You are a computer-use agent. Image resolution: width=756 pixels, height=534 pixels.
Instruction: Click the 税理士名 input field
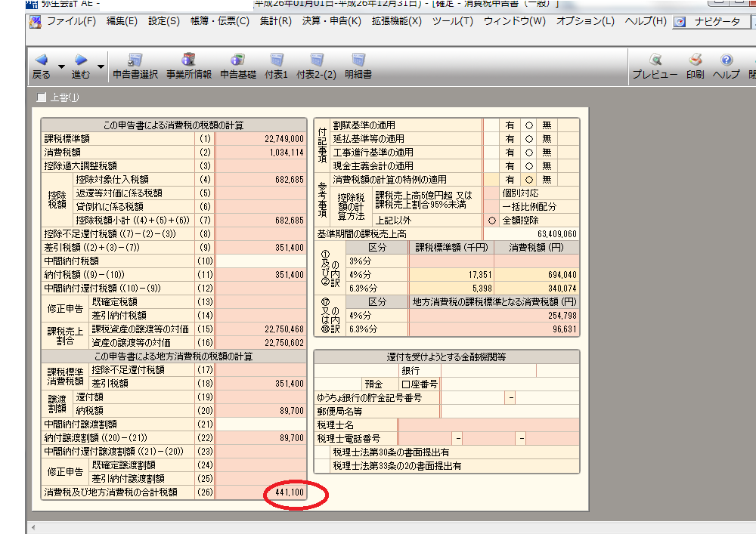tap(488, 424)
